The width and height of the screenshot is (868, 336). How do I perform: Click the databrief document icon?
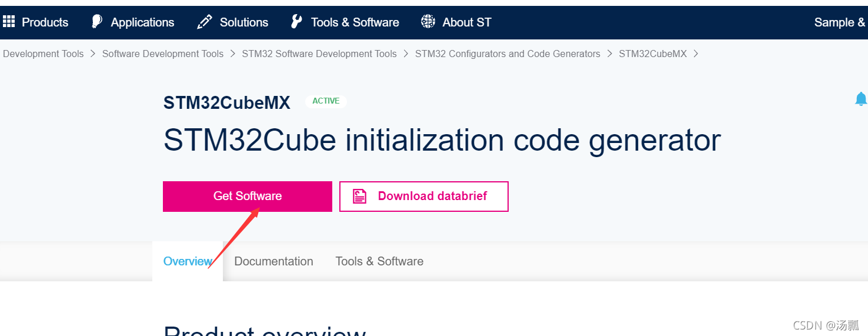click(360, 197)
